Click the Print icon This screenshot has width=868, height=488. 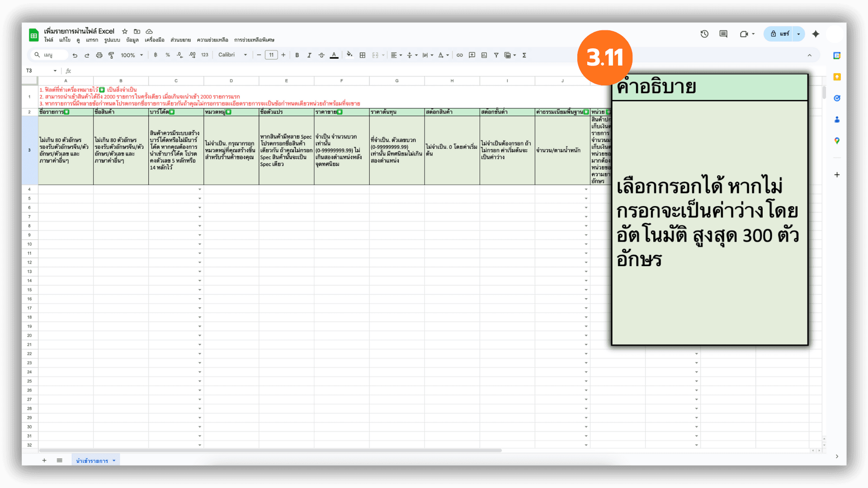tap(99, 55)
